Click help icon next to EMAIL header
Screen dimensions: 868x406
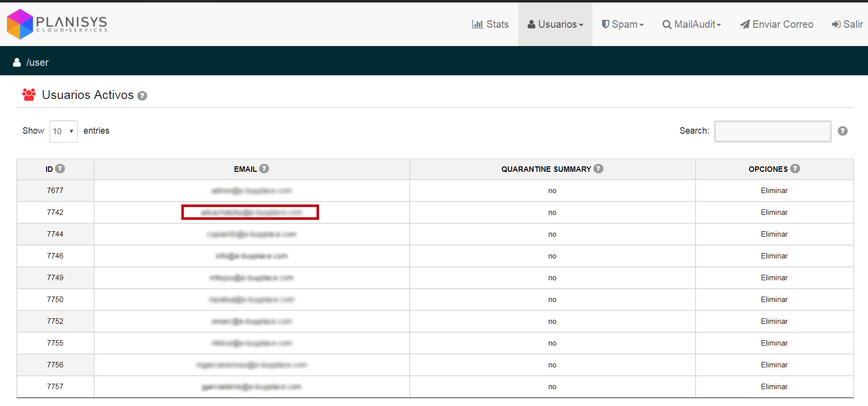click(x=264, y=169)
